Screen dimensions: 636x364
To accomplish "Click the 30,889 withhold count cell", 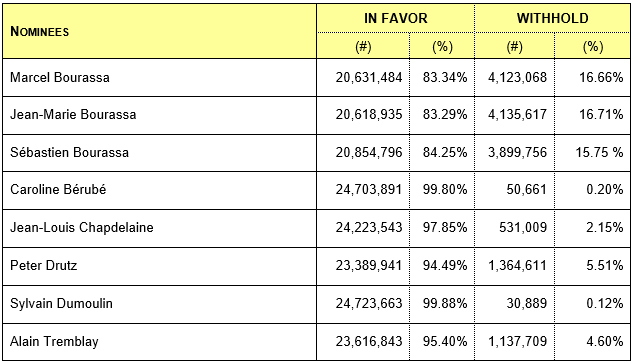I will pyautogui.click(x=514, y=304).
